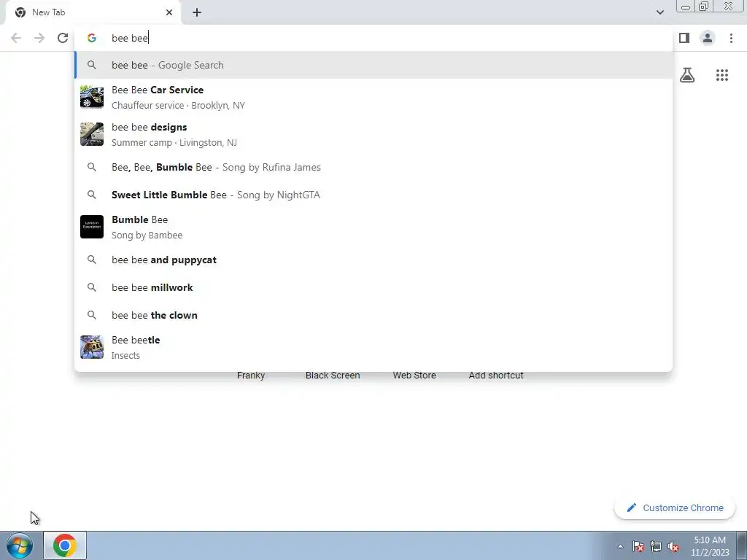The width and height of the screenshot is (747, 560).
Task: Click Chrome icon in taskbar
Action: click(x=65, y=545)
